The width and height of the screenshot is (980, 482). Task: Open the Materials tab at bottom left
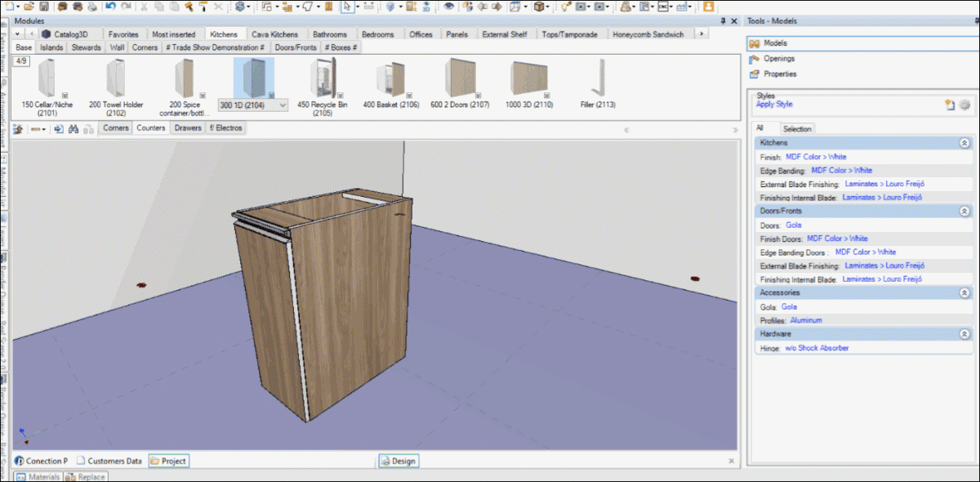click(38, 477)
